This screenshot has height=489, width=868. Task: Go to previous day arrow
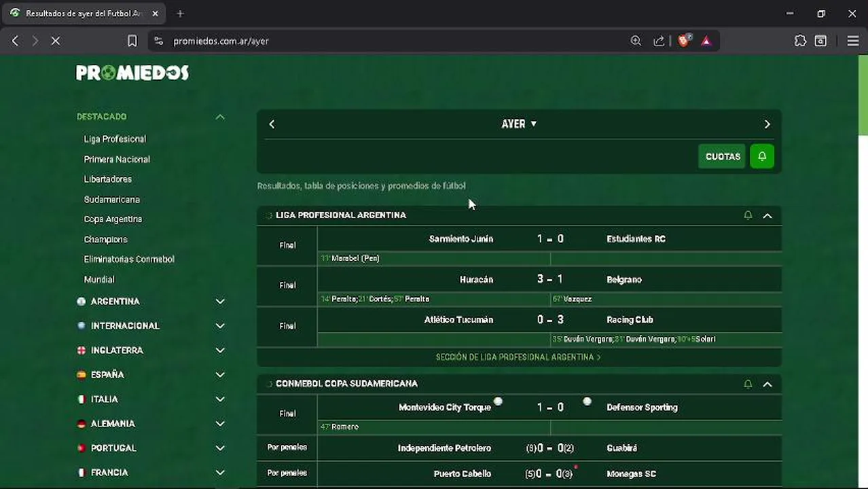pyautogui.click(x=272, y=124)
